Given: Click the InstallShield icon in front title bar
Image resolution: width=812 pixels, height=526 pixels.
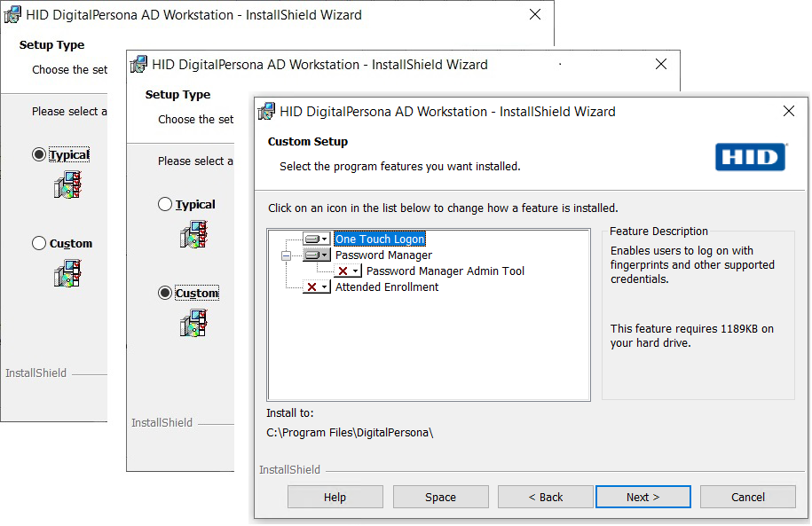Looking at the screenshot, I should pos(267,111).
